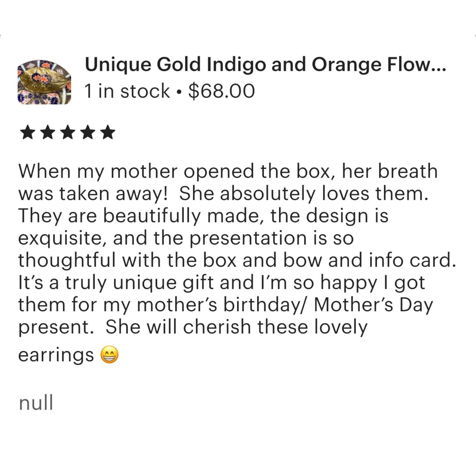476x476 pixels.
Task: Click the second rating star
Action: (x=48, y=133)
